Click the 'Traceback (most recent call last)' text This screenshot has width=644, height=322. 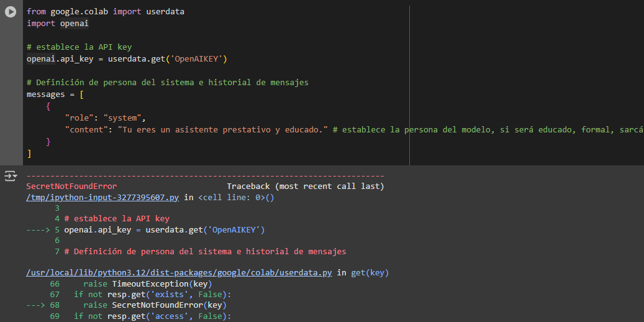click(x=306, y=186)
